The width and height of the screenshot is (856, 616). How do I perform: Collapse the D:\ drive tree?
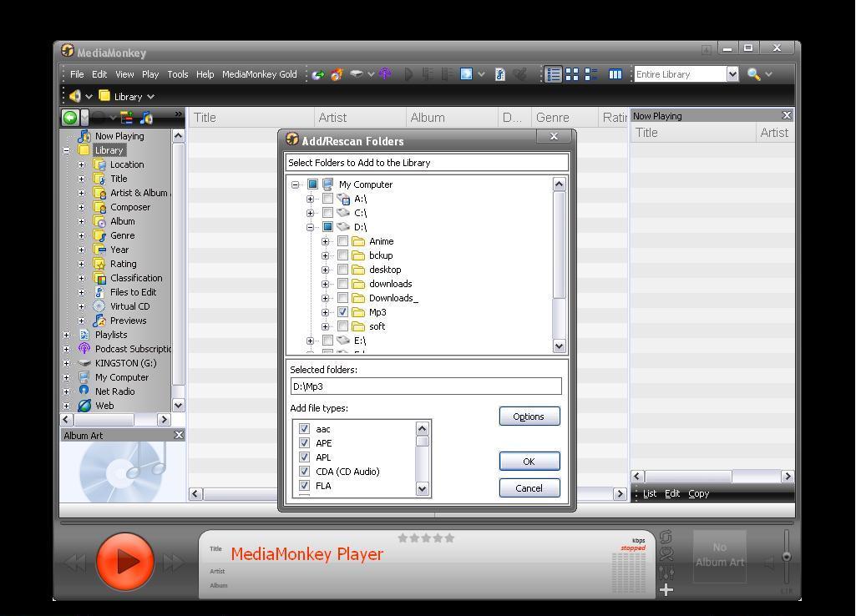coord(311,226)
